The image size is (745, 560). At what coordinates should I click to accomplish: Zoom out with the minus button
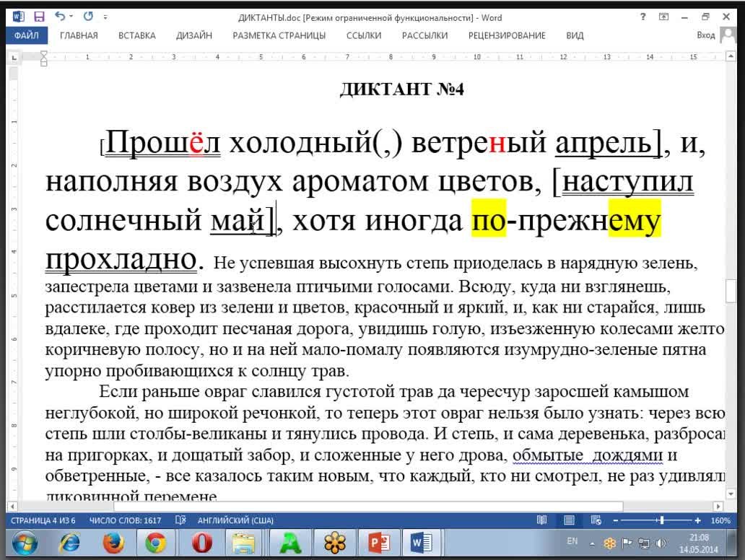(615, 520)
